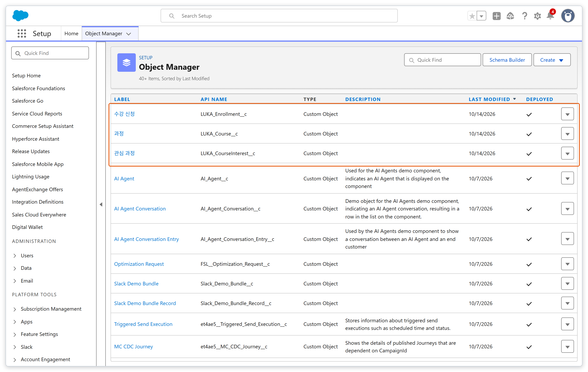The width and height of the screenshot is (588, 372).
Task: Expand the Users section
Action: pyautogui.click(x=15, y=256)
